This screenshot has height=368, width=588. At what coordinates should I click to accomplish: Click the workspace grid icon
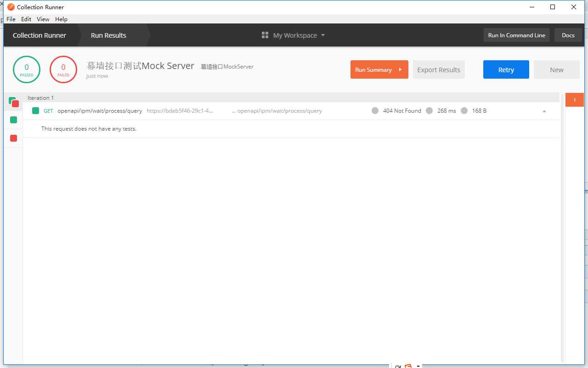pyautogui.click(x=265, y=35)
